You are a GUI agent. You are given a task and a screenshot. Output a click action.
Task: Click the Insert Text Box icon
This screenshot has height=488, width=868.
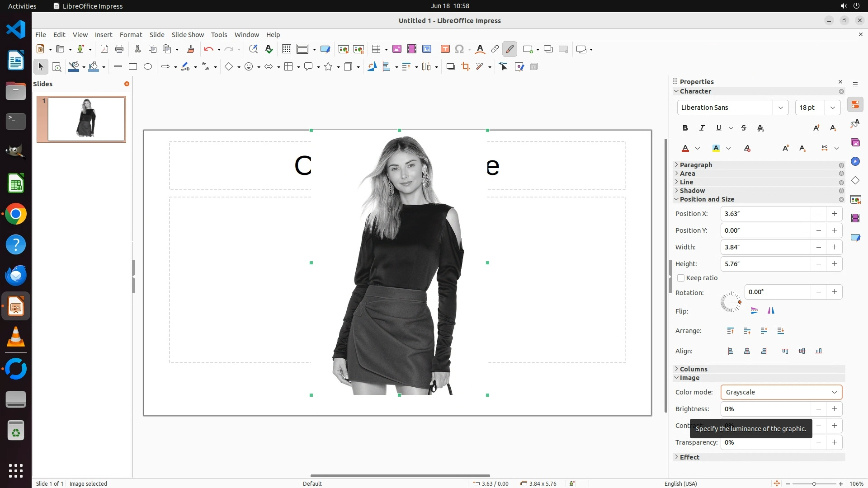445,49
